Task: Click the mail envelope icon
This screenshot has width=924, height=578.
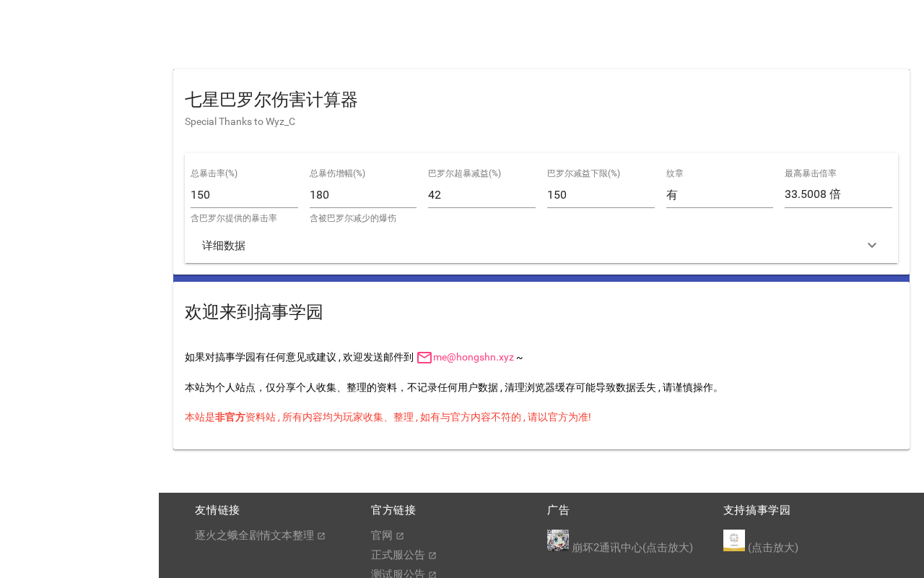Action: 424,358
